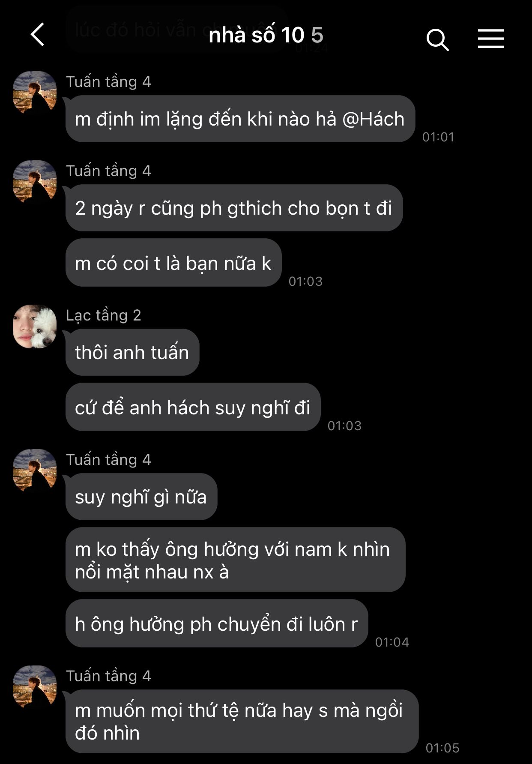This screenshot has height=764, width=532.
Task: Tap the member count '5' in header
Action: coord(317,35)
